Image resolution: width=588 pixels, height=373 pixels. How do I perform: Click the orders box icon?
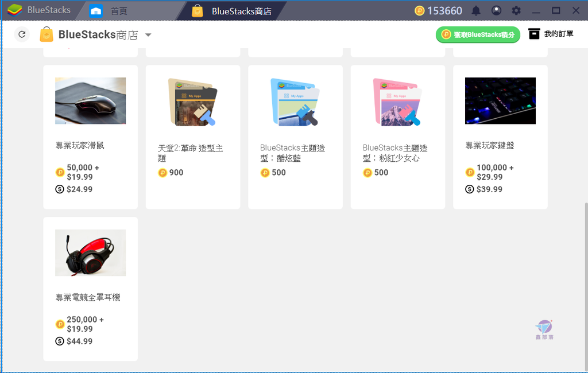534,34
